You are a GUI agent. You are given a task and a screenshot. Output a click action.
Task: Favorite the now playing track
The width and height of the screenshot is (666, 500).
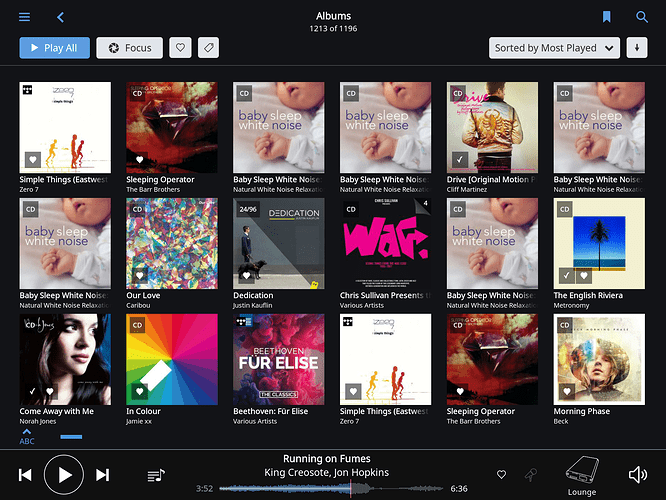[501, 475]
